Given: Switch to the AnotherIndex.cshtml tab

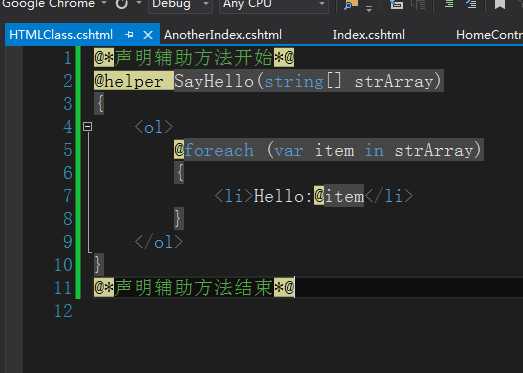Looking at the screenshot, I should click(223, 35).
